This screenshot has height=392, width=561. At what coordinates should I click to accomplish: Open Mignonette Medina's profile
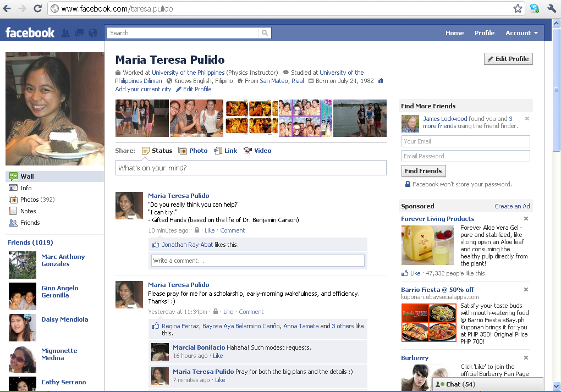click(59, 355)
